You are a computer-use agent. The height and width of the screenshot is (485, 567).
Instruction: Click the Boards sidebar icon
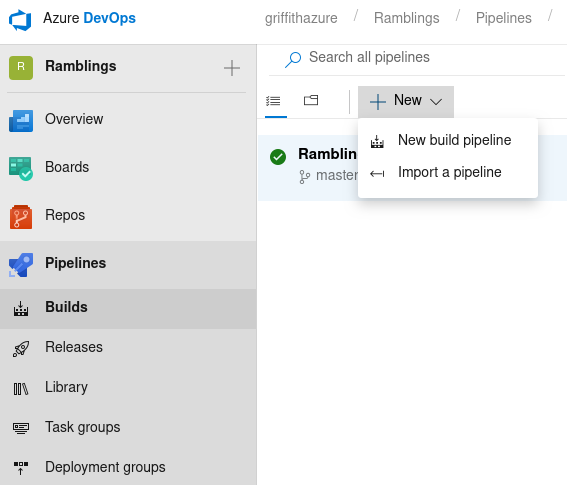21,169
